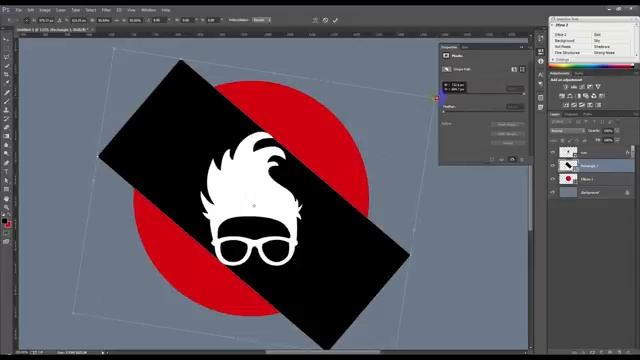The height and width of the screenshot is (360, 640).
Task: Switch to the Channels tab
Action: coord(571,114)
